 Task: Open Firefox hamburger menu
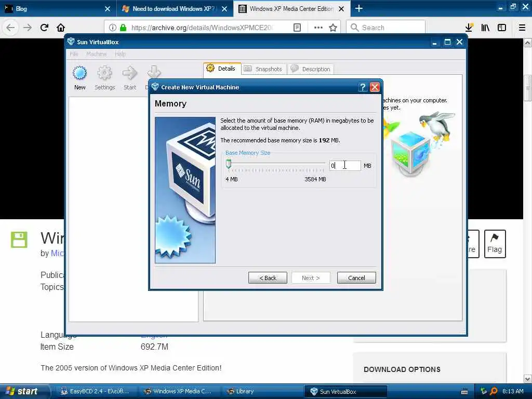(522, 28)
